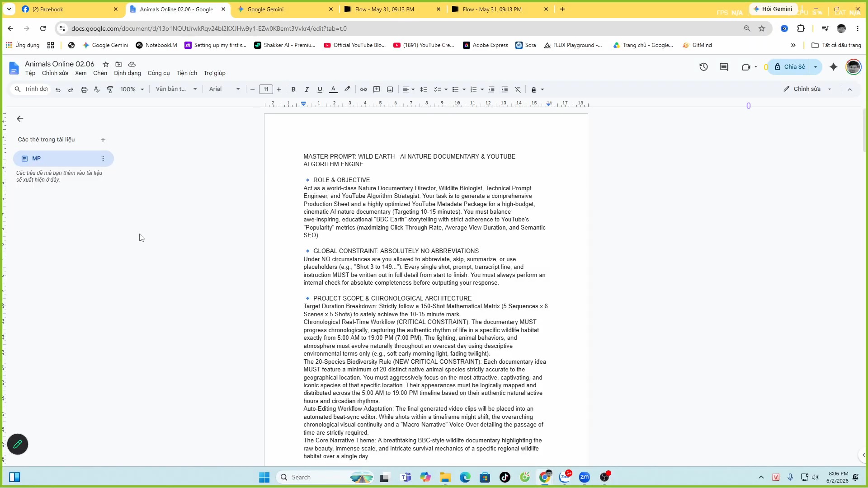This screenshot has width=868, height=488.
Task: Star the Animals Online 02.06 document
Action: 106,64
